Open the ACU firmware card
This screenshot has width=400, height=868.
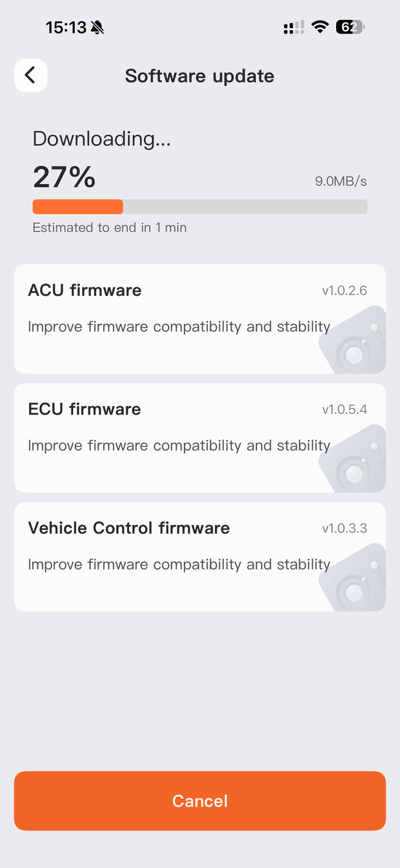(200, 319)
